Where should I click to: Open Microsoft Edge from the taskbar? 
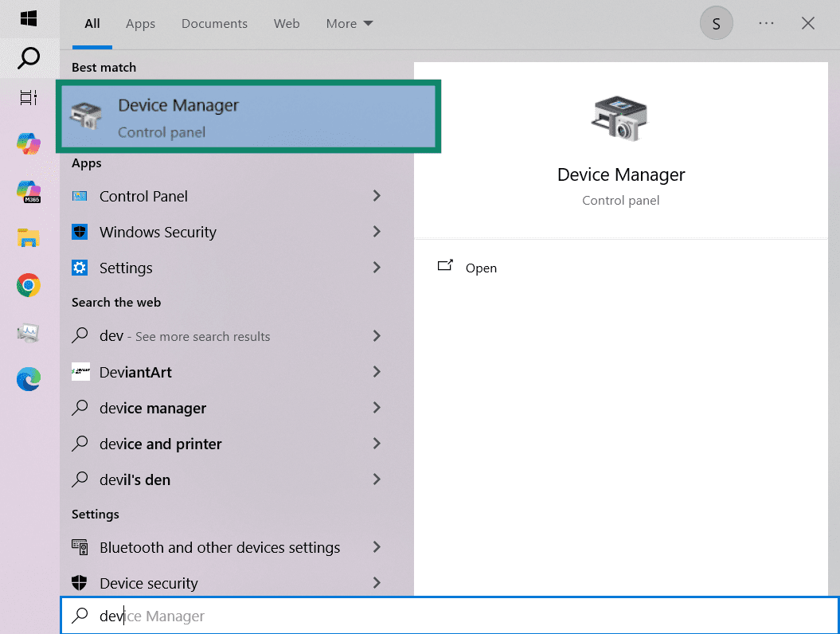click(x=29, y=379)
